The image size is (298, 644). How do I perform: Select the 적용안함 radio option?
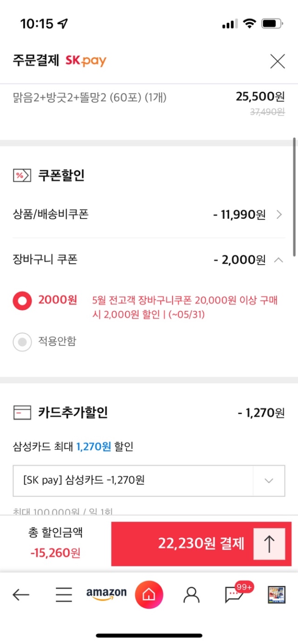coord(22,342)
